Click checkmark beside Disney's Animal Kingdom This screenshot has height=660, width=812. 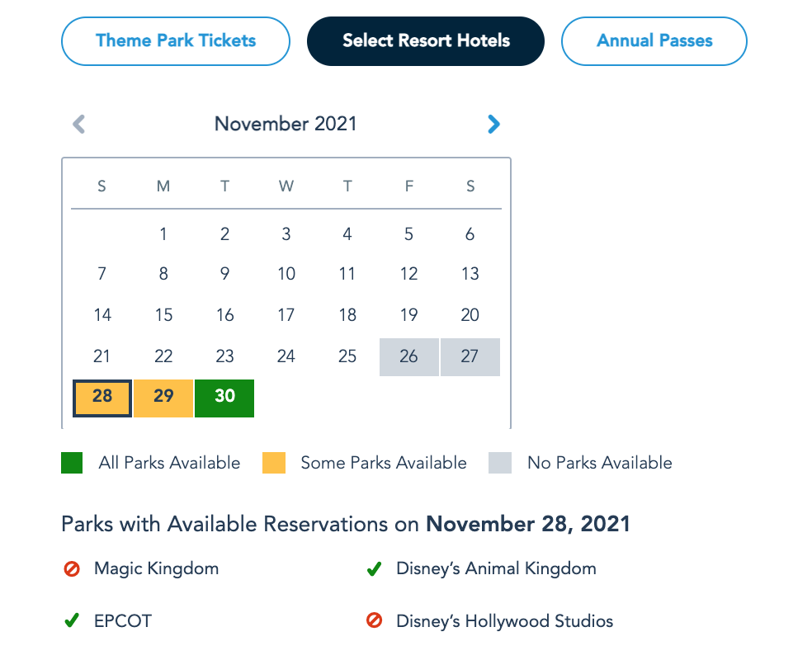point(374,569)
